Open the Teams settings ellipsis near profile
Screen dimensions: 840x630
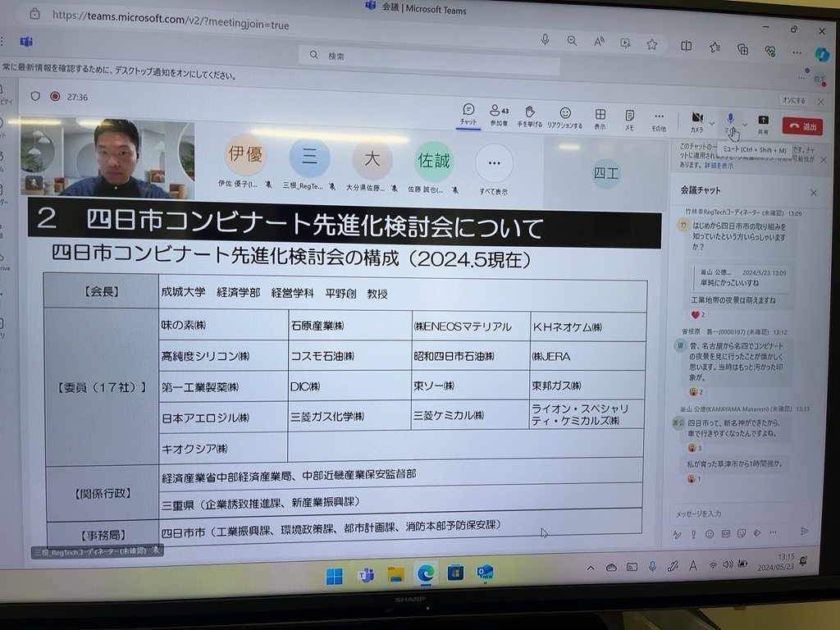pos(801,78)
